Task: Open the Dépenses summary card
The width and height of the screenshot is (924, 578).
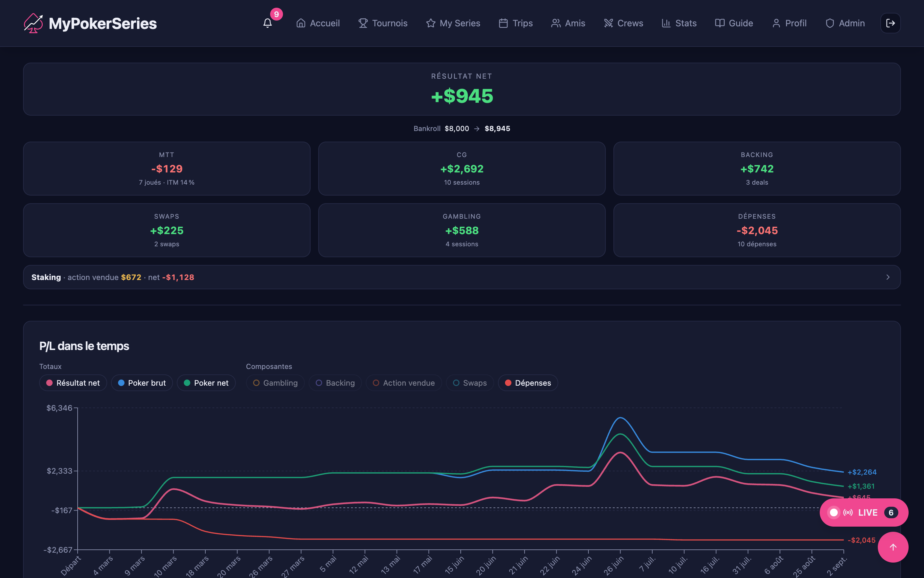Action: pyautogui.click(x=757, y=230)
